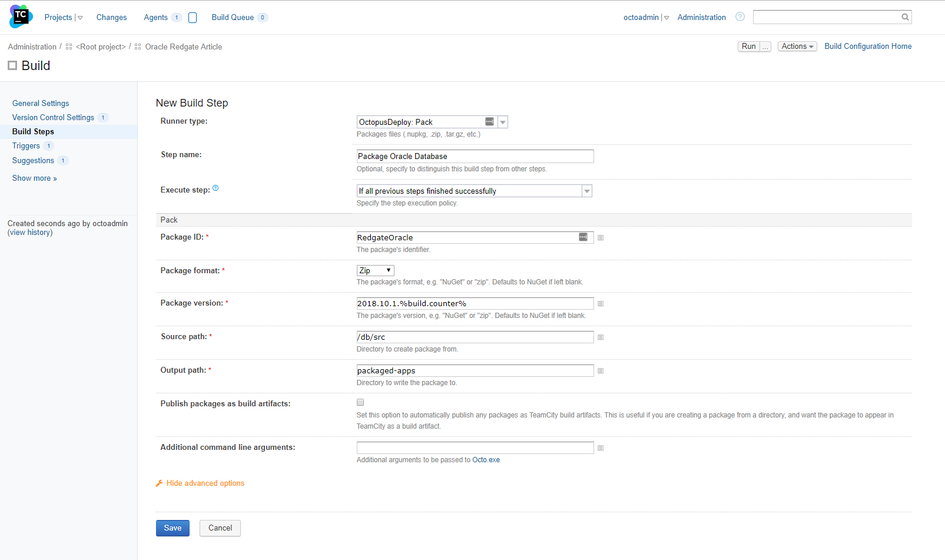The width and height of the screenshot is (945, 560).
Task: Click the search magnifier icon
Action: click(905, 17)
